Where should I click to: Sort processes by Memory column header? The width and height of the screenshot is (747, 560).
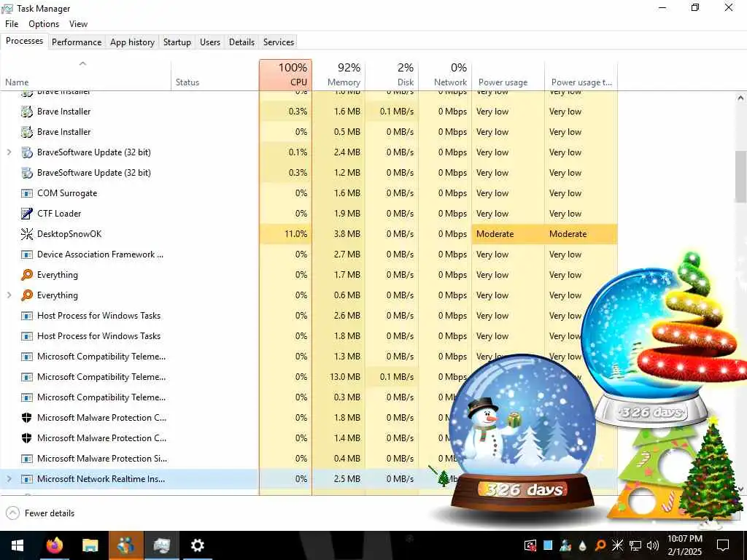click(338, 75)
